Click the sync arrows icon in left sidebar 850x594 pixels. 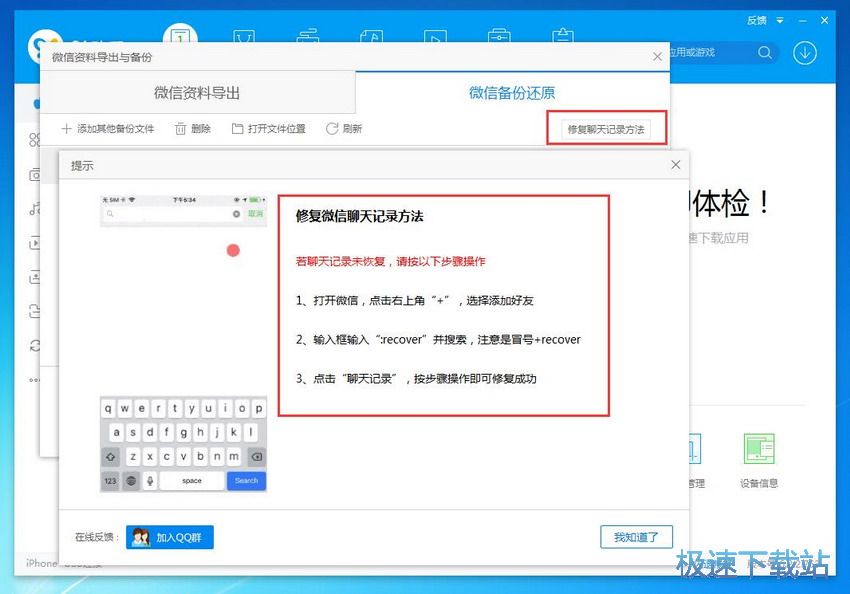click(35, 345)
